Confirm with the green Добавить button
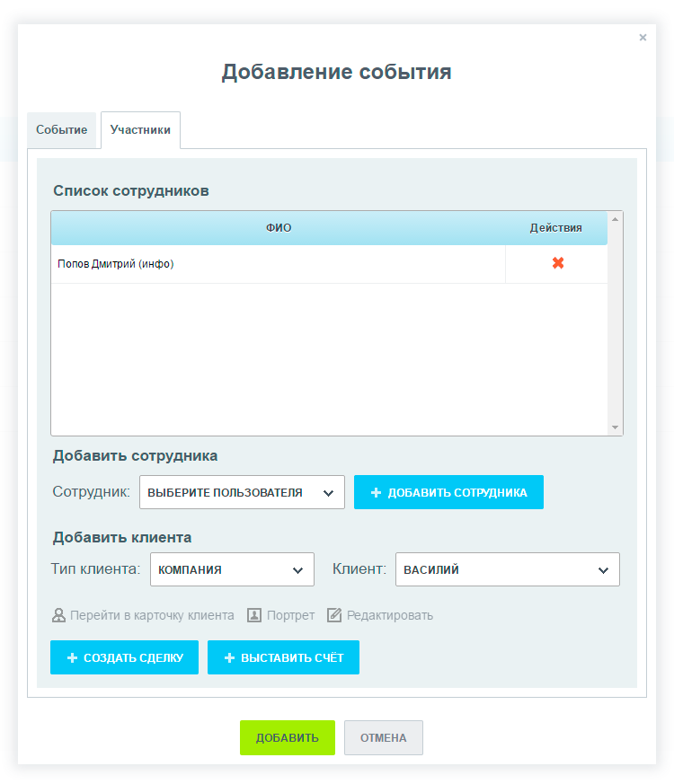The width and height of the screenshot is (674, 784). (x=287, y=737)
